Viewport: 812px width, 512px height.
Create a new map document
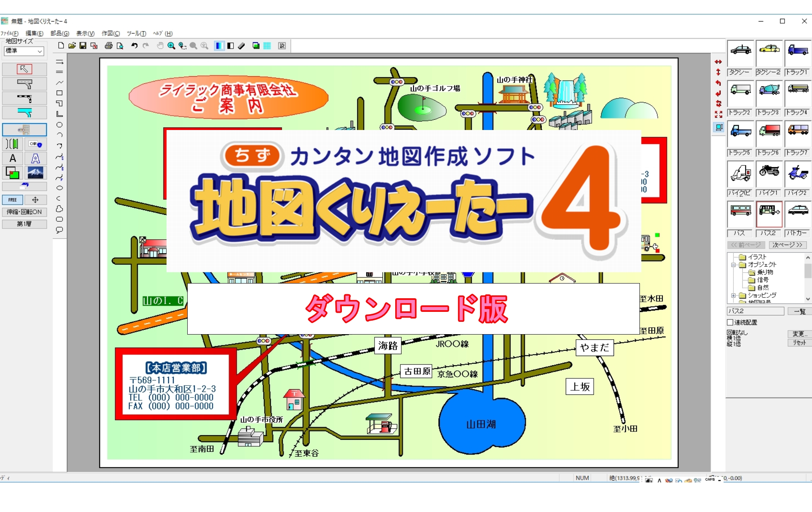[61, 46]
